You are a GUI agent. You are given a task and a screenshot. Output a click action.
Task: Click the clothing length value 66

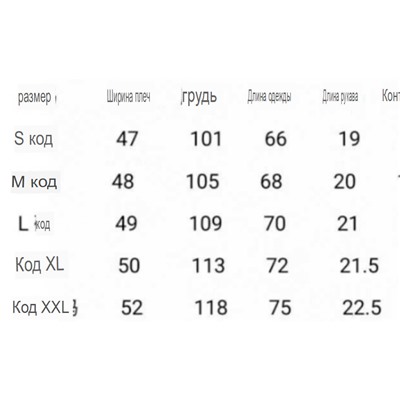276,138
